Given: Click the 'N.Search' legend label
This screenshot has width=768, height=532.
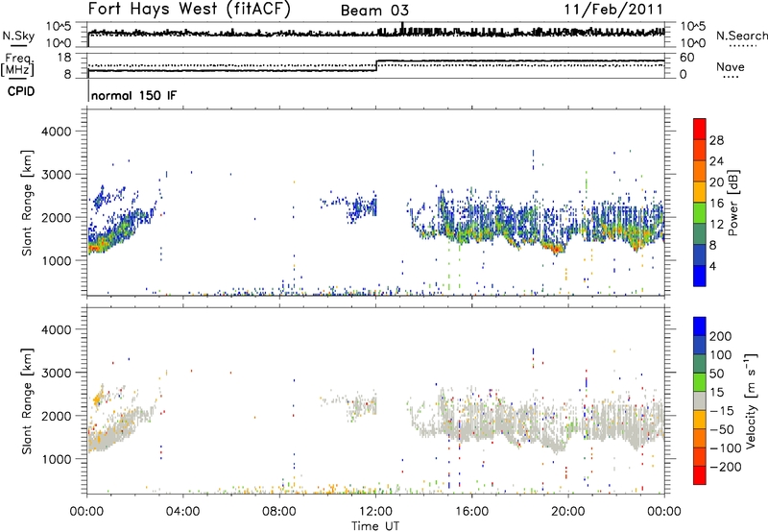Looking at the screenshot, I should [x=742, y=36].
